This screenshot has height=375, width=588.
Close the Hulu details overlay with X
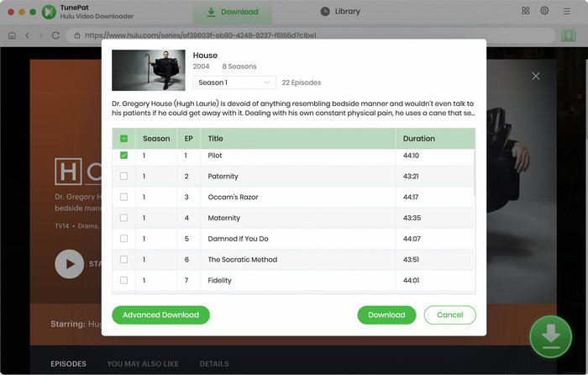pos(536,77)
